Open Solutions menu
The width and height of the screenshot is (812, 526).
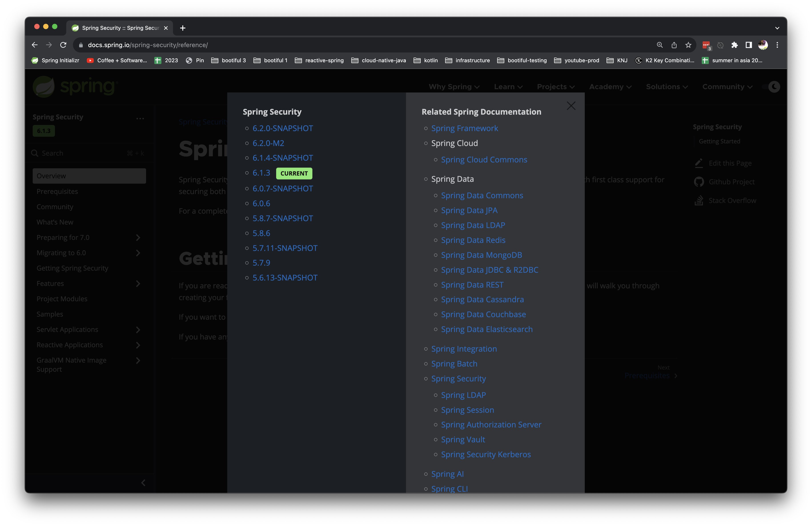tap(667, 87)
